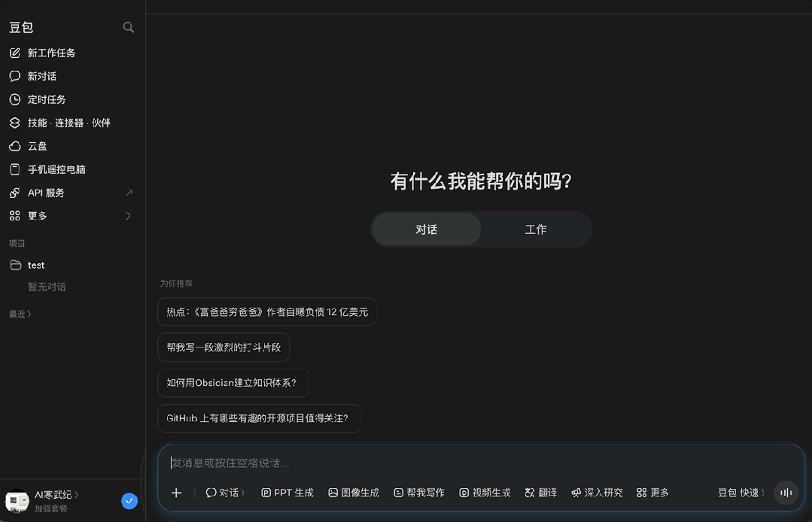Expand the 最近 section
Screen dimensions: 812x522
pos(20,314)
